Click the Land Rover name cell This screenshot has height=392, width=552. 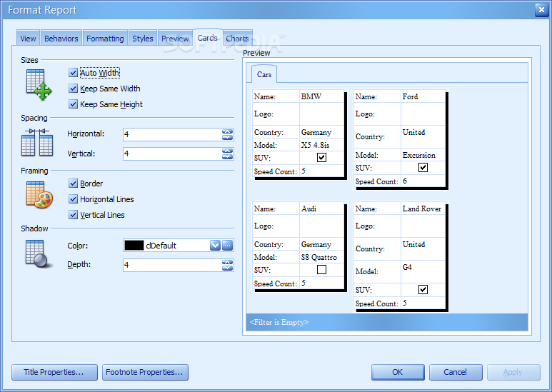tap(422, 208)
